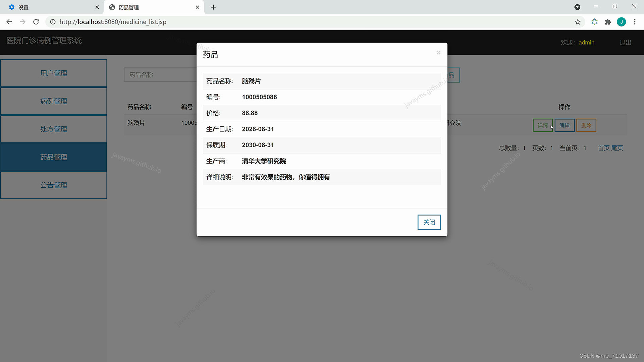The image size is (644, 362).
Task: Close the 药品 dialog with the X icon
Action: (438, 53)
